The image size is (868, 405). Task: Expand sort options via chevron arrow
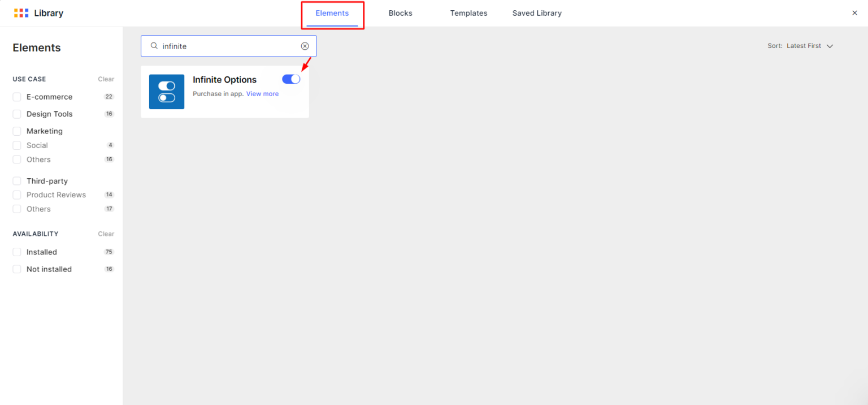coord(830,46)
